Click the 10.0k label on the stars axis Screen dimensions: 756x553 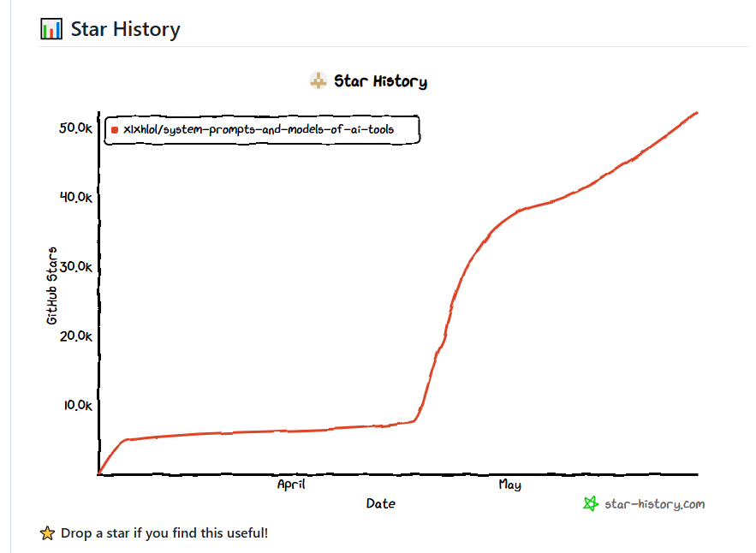(x=75, y=405)
